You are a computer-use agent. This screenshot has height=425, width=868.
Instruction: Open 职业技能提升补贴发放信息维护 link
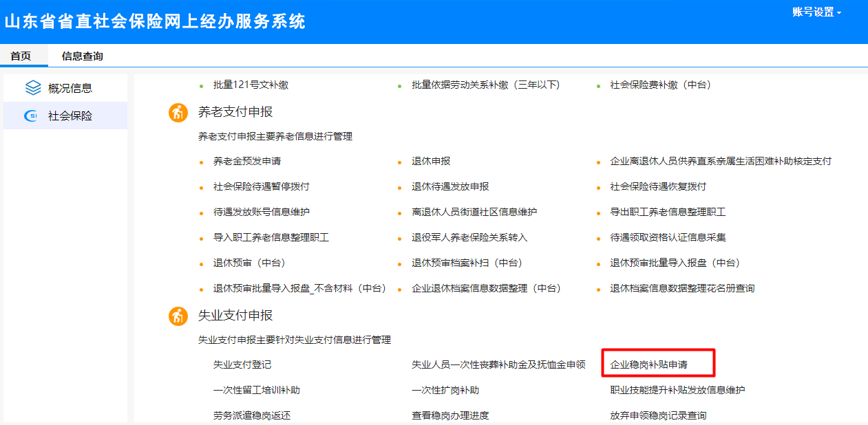point(677,390)
